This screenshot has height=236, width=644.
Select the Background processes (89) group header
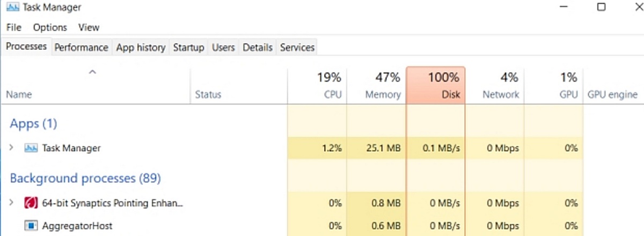[x=85, y=178]
